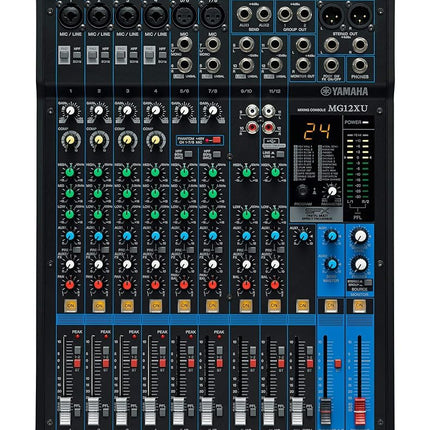The width and height of the screenshot is (430, 430).
Task: Grab the channel 5/6 fader
Action: (x=178, y=411)
